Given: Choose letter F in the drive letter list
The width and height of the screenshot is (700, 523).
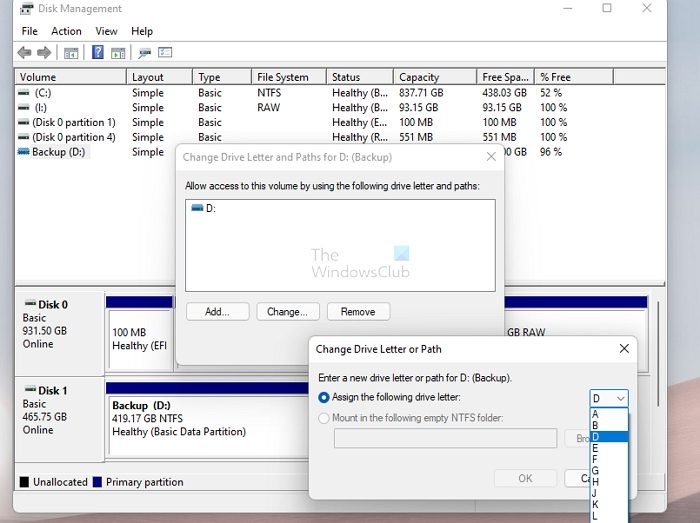Looking at the screenshot, I should [609, 459].
